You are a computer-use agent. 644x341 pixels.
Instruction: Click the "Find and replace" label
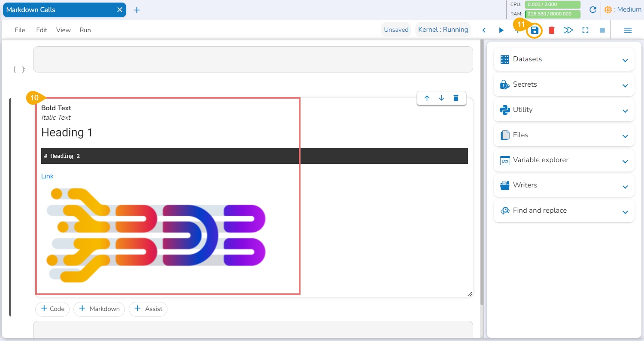click(x=540, y=211)
